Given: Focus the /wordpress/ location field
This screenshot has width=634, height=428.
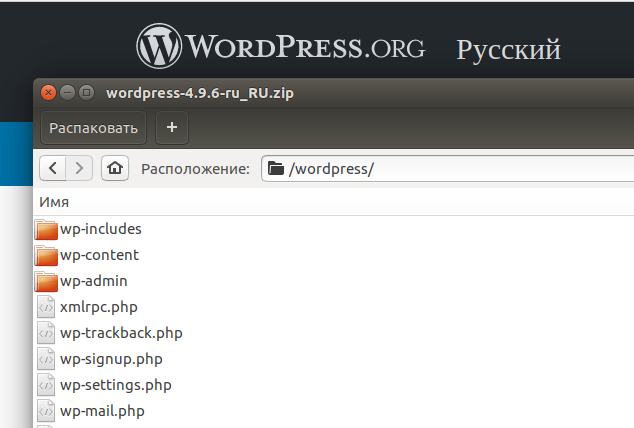Looking at the screenshot, I should pos(448,169).
